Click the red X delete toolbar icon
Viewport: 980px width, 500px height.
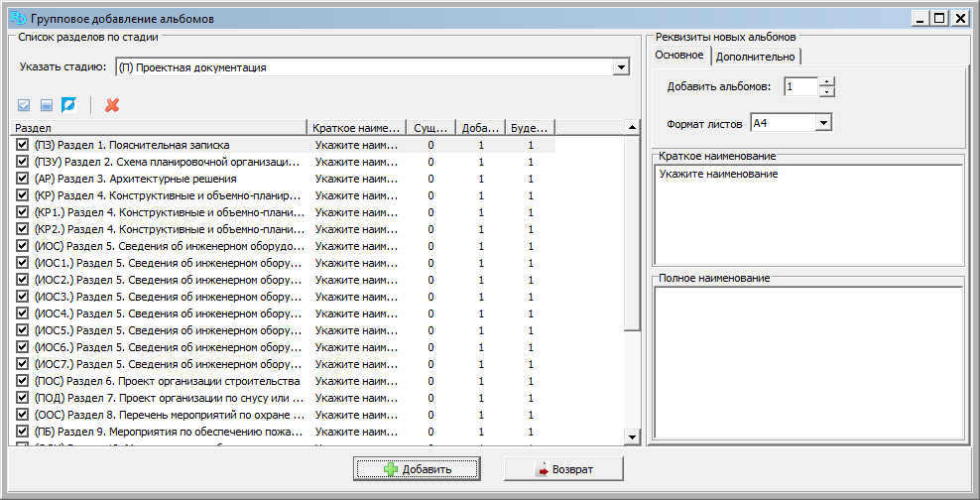pyautogui.click(x=112, y=105)
